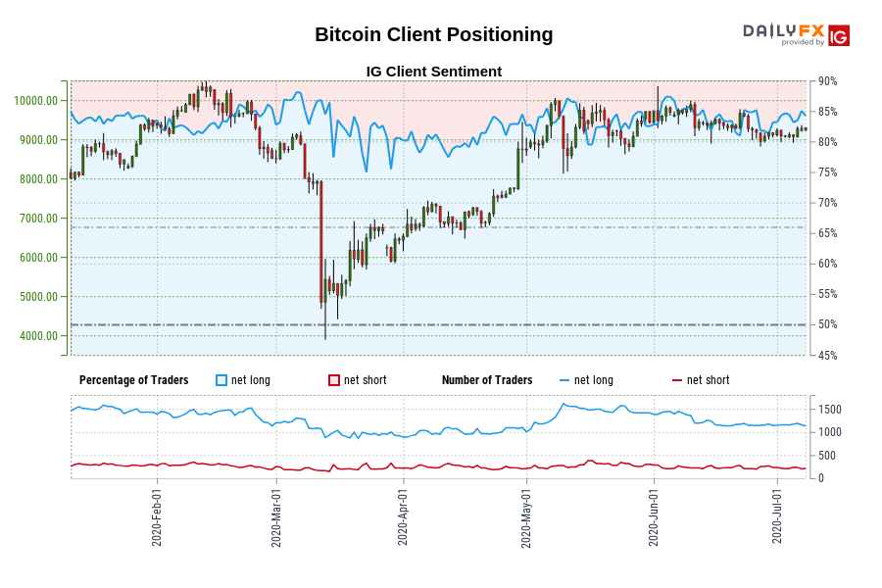Image resolution: width=882 pixels, height=588 pixels.
Task: Click the red IG logo badge
Action: (839, 36)
